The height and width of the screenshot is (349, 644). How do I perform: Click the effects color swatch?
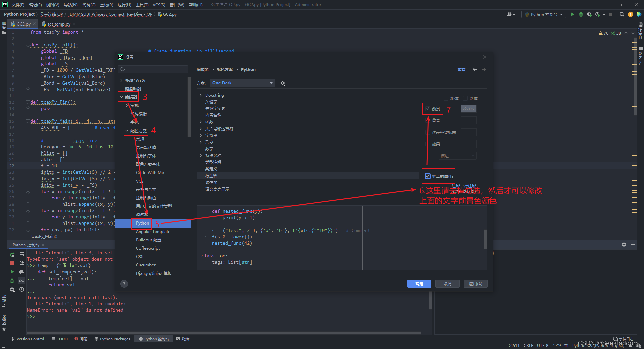point(468,144)
